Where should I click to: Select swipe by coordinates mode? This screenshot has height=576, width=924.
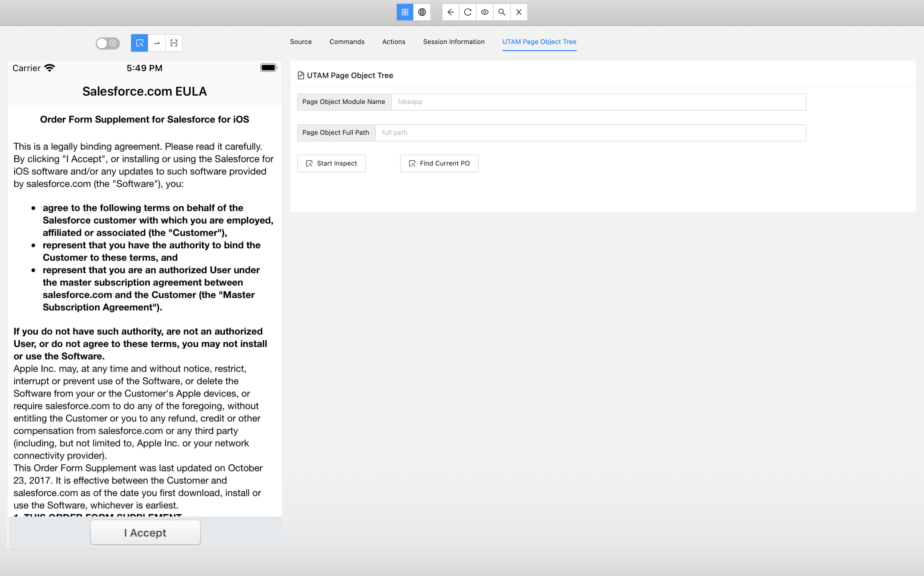157,43
